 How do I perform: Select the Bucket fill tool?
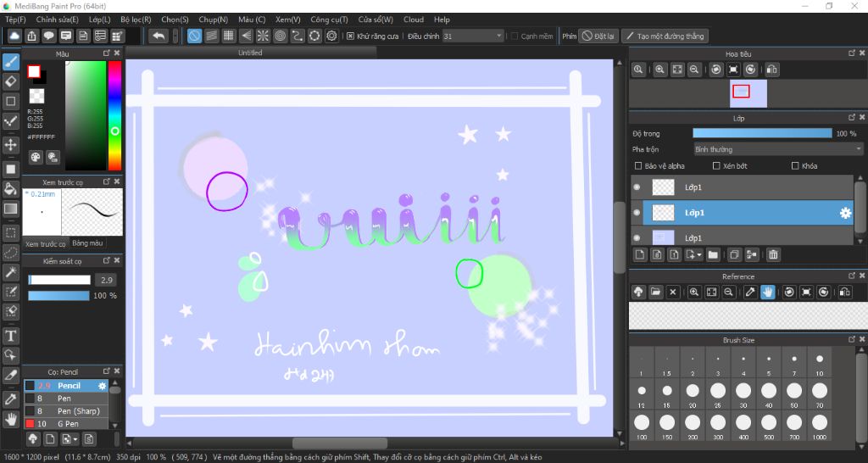tap(10, 189)
